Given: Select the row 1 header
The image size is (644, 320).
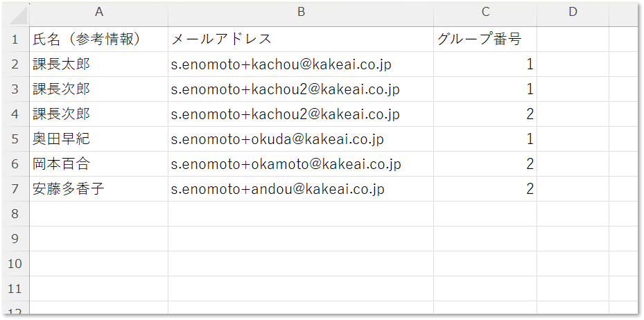Looking at the screenshot, I should [15, 39].
